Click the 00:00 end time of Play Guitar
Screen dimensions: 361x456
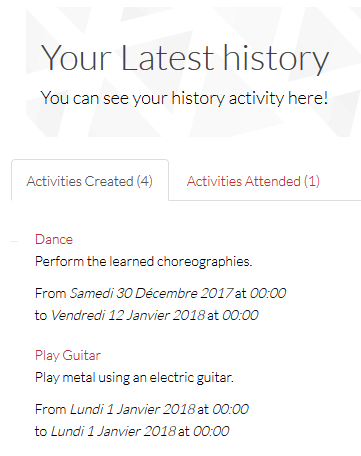pyautogui.click(x=211, y=431)
